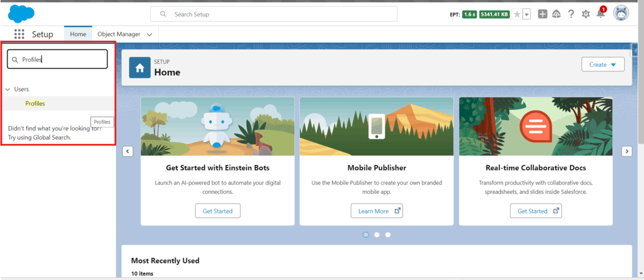Click Learn More for Mobile Publisher
The height and width of the screenshot is (280, 644).
tap(377, 211)
